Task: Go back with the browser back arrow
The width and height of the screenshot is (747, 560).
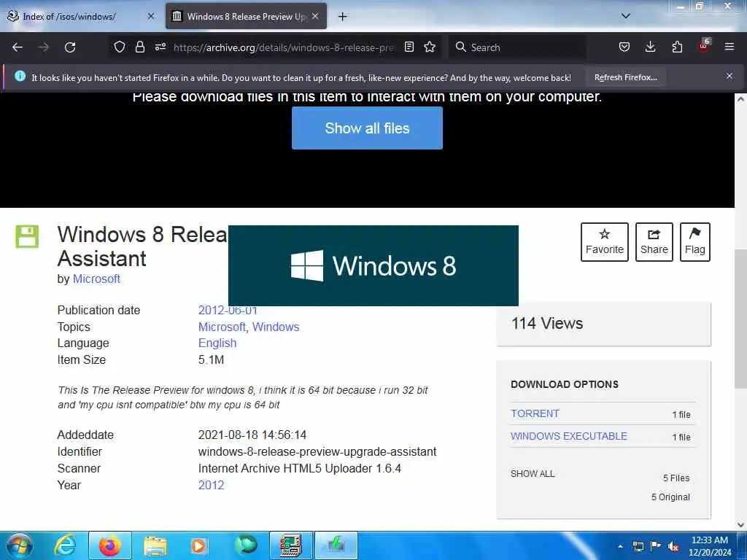Action: (x=18, y=47)
